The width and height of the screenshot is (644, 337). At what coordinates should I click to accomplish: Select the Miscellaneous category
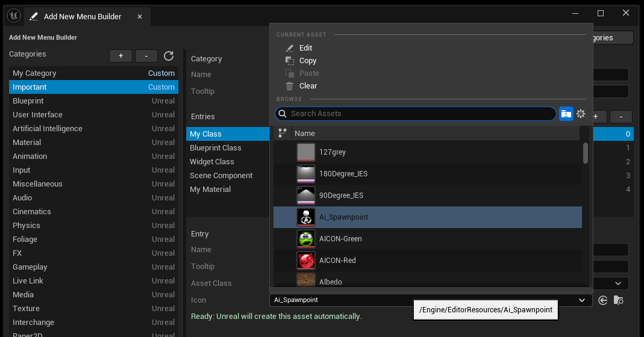(x=93, y=184)
